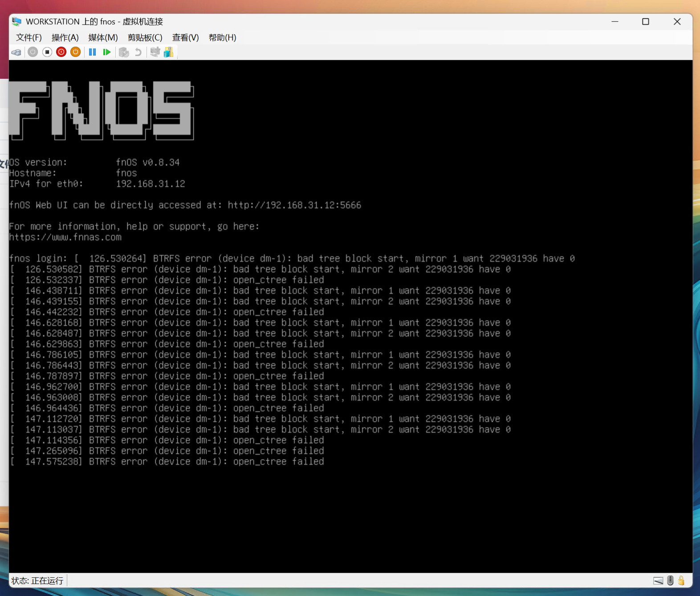Viewport: 700px width, 596px height.
Task: Click the status text 状态: 正在运行
Action: [37, 580]
